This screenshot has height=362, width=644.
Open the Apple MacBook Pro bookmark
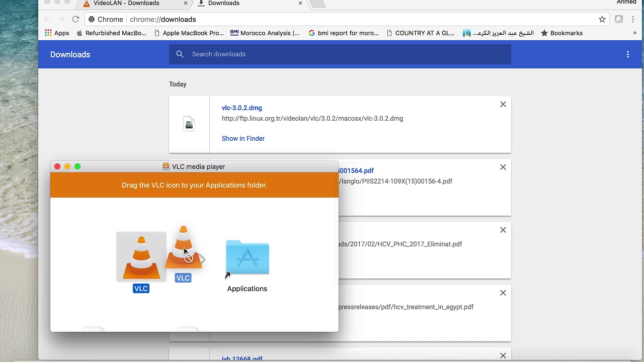(189, 33)
